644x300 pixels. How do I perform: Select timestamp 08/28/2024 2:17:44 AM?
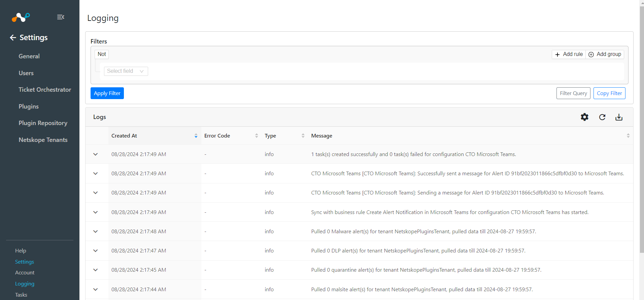(x=139, y=290)
